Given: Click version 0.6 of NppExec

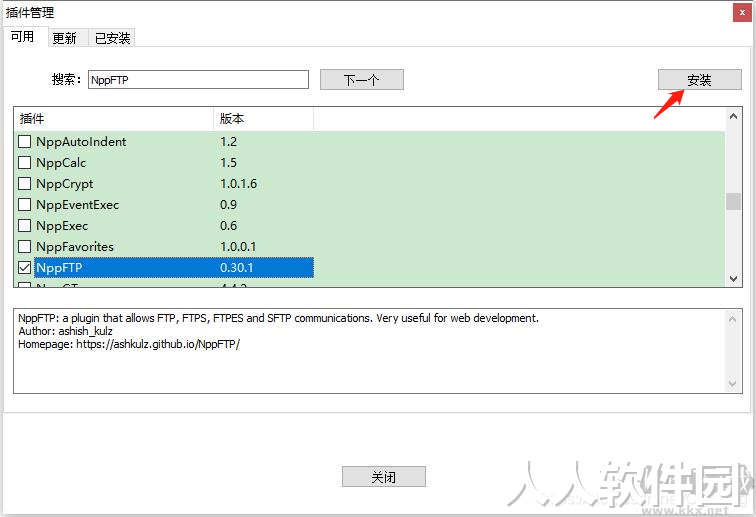Looking at the screenshot, I should pos(229,226).
